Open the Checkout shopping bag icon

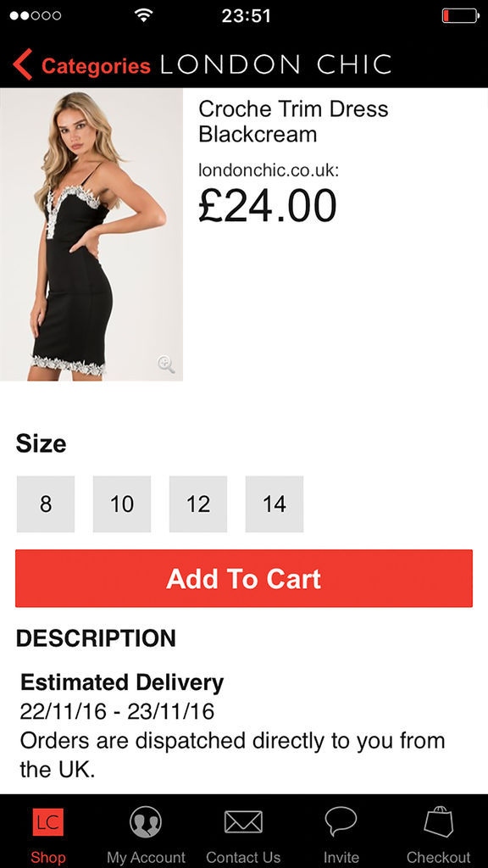coord(439,821)
